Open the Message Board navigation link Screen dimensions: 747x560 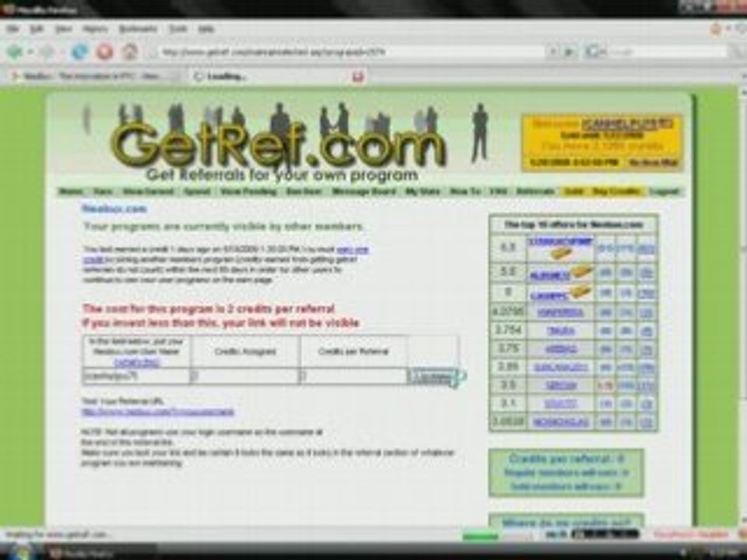tap(363, 191)
